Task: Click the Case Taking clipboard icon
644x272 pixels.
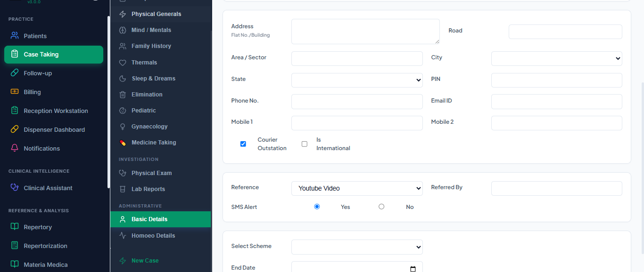Action: [x=15, y=55]
